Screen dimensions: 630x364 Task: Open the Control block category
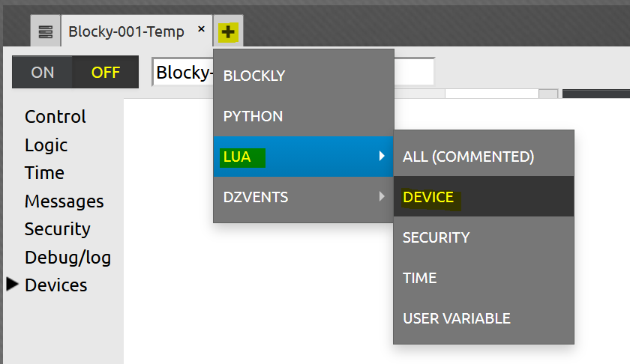(x=55, y=117)
